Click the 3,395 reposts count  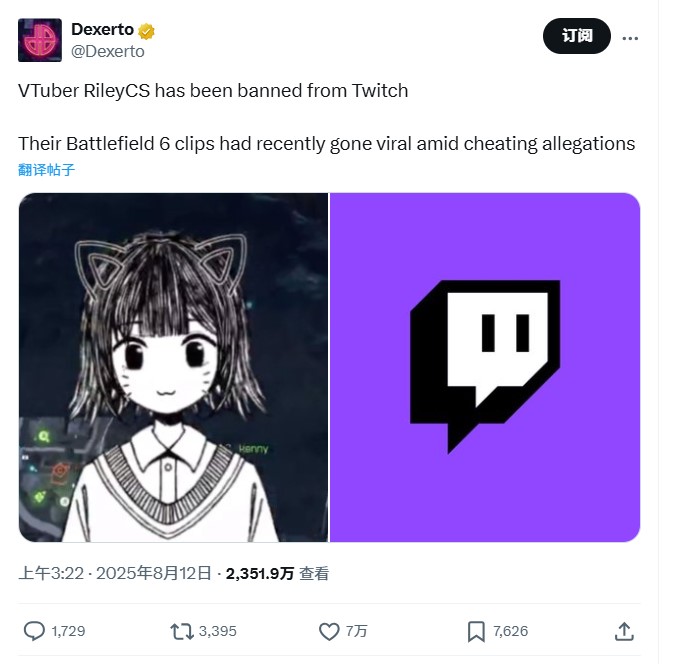click(218, 631)
